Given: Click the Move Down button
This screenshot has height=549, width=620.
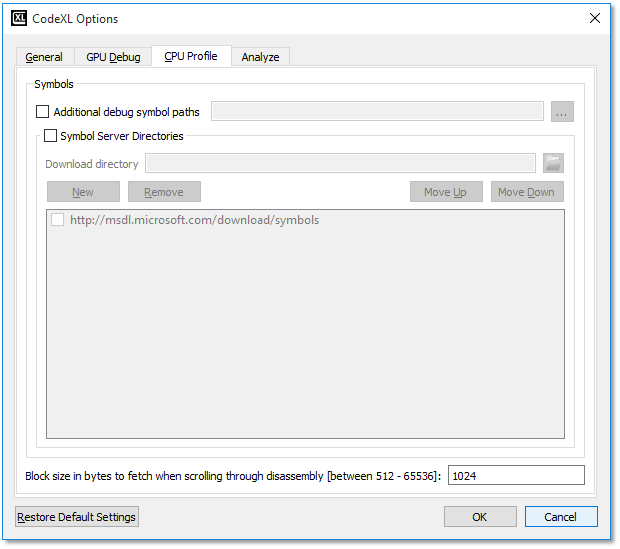Looking at the screenshot, I should [x=527, y=192].
